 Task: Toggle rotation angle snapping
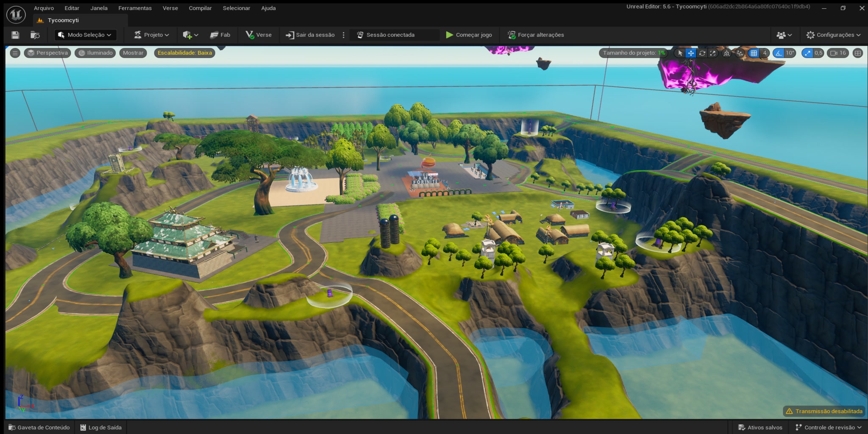point(779,53)
